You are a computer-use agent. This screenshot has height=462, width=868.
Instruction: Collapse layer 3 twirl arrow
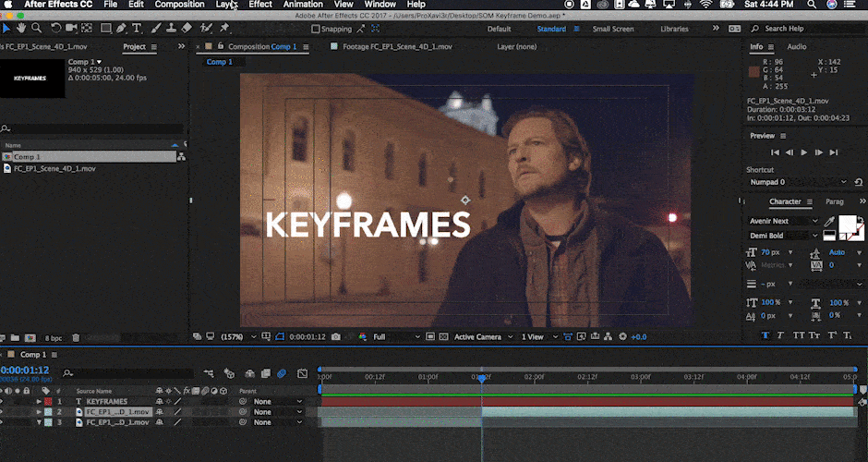point(39,422)
